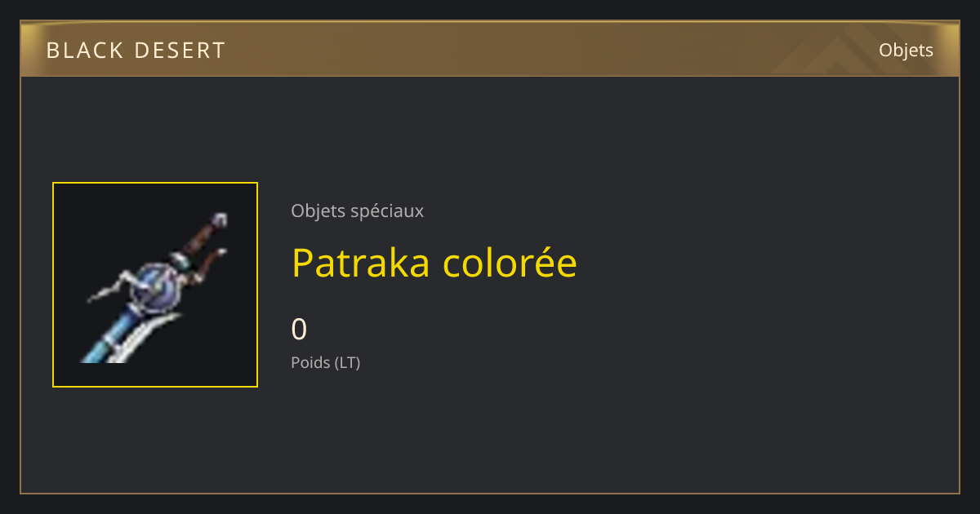Select the Objets spéciaux category label

[357, 210]
